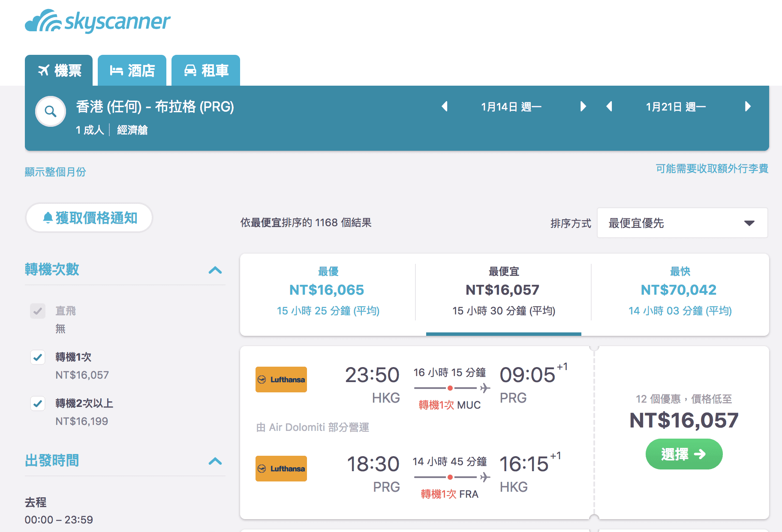The image size is (782, 532).
Task: Click the green 選擇 select button
Action: click(684, 454)
